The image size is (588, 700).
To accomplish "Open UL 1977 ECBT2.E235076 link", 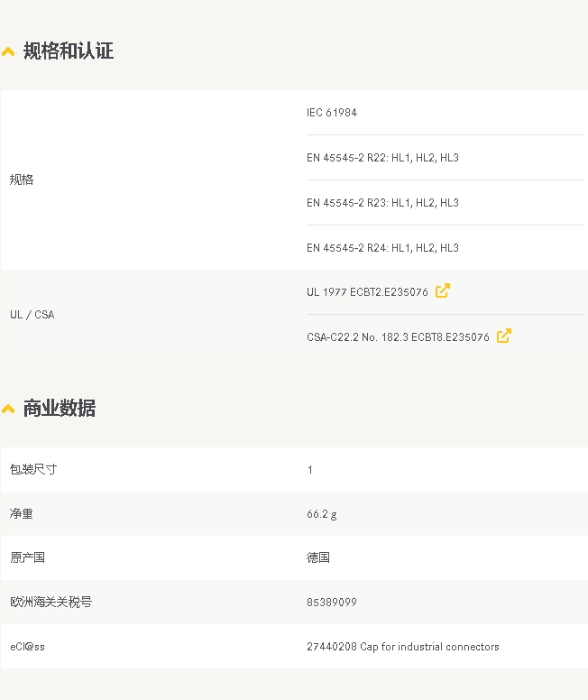I will tap(367, 292).
